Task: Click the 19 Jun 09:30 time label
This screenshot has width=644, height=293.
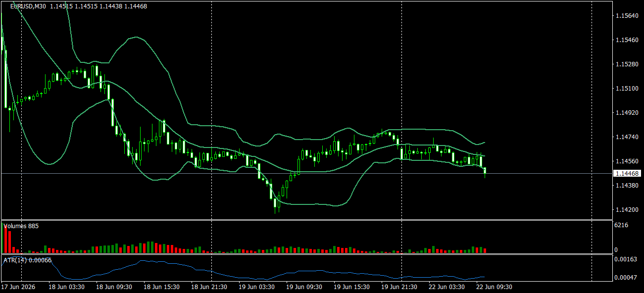Action: tap(304, 287)
